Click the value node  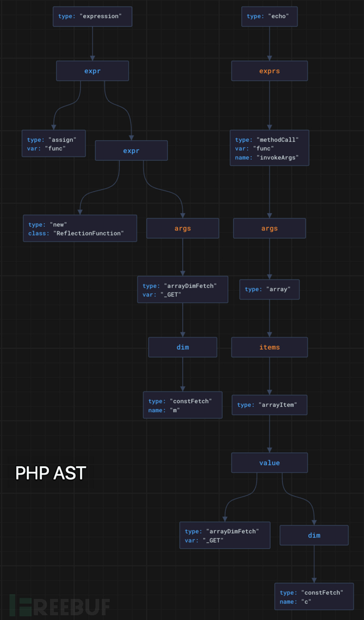pos(269,463)
